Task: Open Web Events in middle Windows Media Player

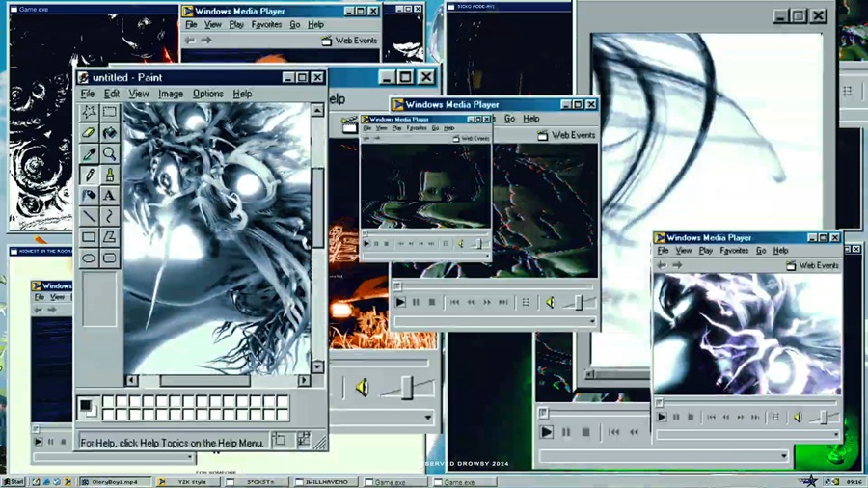Action: click(566, 135)
